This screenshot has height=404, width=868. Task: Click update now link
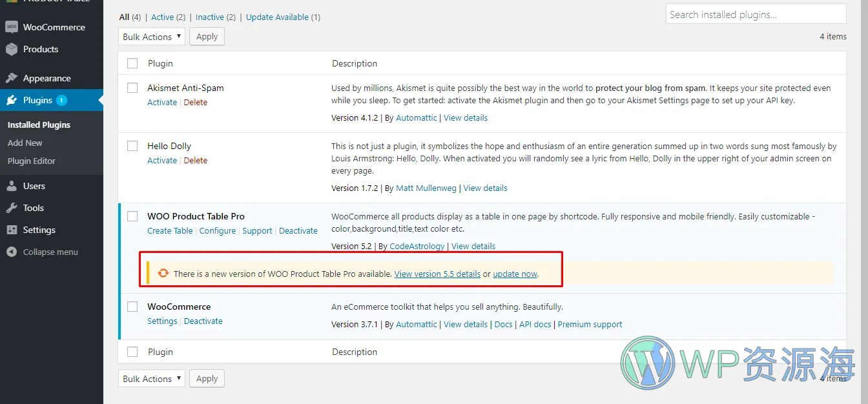pos(515,274)
